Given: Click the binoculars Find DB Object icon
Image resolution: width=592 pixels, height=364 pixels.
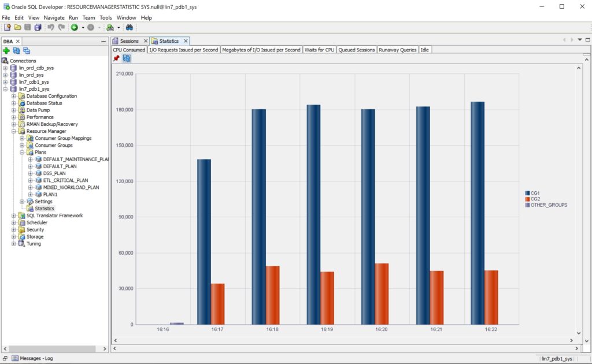Looking at the screenshot, I should pos(129,27).
